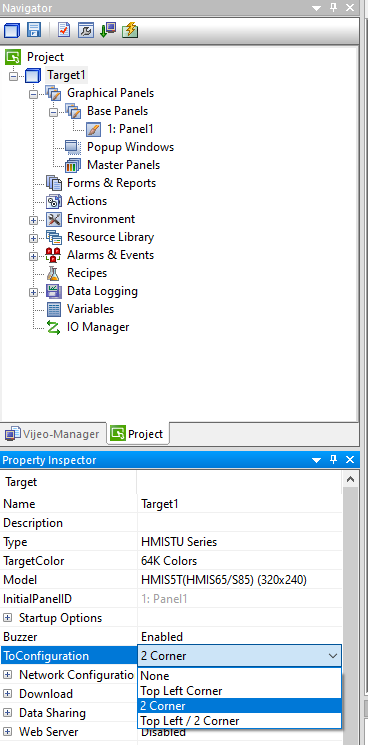Screen dimensions: 368x745
Task: Click the Property Inspector scroll up arrow
Action: tap(350, 479)
